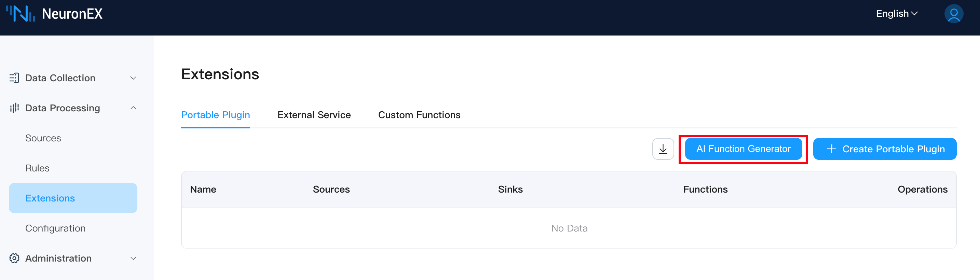Open Configuration in the sidebar
980x280 pixels.
click(55, 228)
